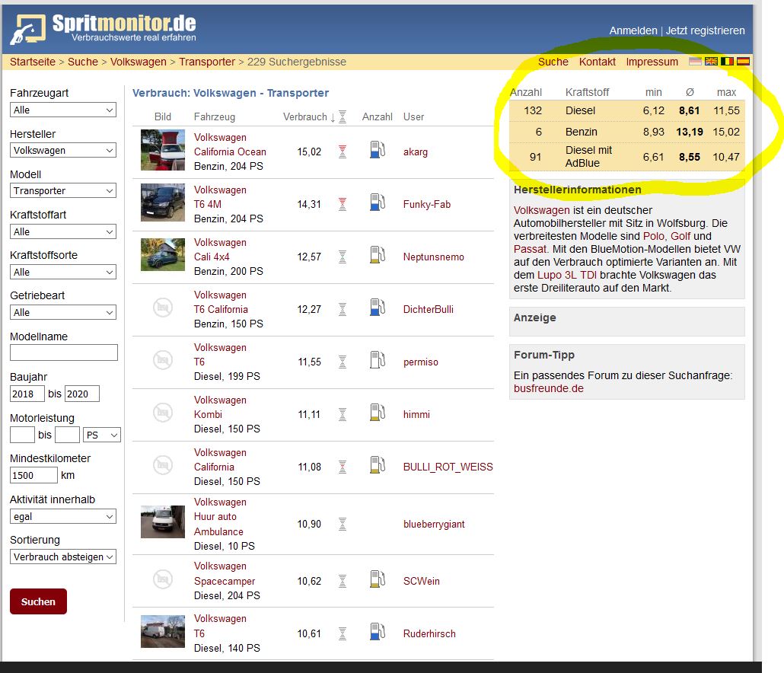Open the busfreunde.de forum link
Screen dimensions: 784x673
click(x=549, y=388)
